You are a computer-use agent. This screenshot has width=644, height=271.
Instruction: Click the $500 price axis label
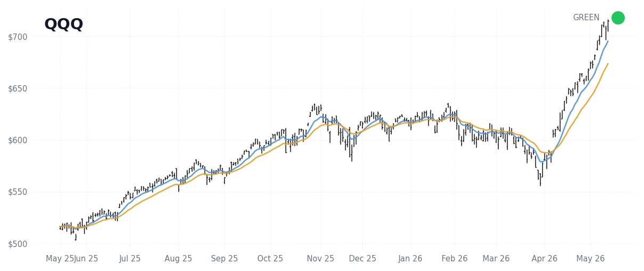coord(18,244)
